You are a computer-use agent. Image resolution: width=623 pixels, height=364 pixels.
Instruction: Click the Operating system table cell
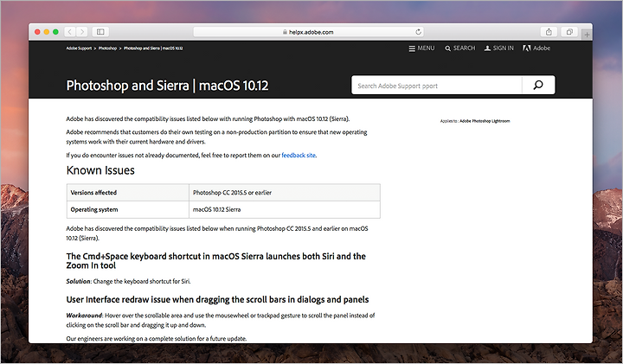coord(127,209)
